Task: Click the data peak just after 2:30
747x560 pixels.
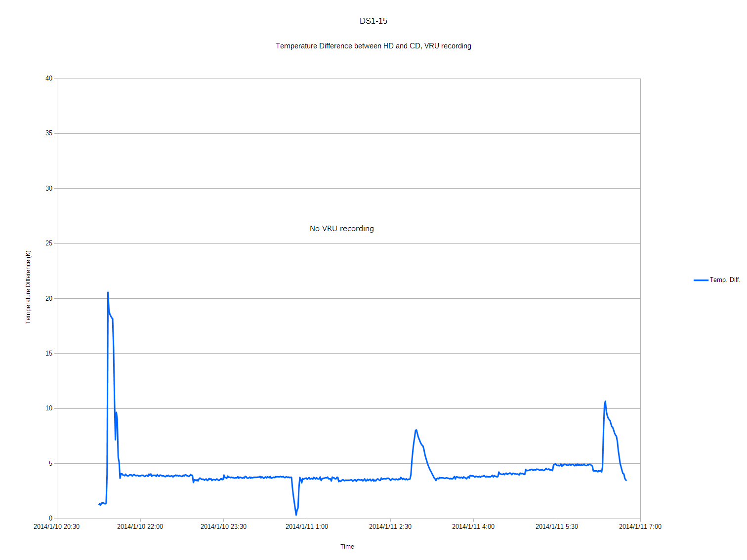Action: (416, 430)
